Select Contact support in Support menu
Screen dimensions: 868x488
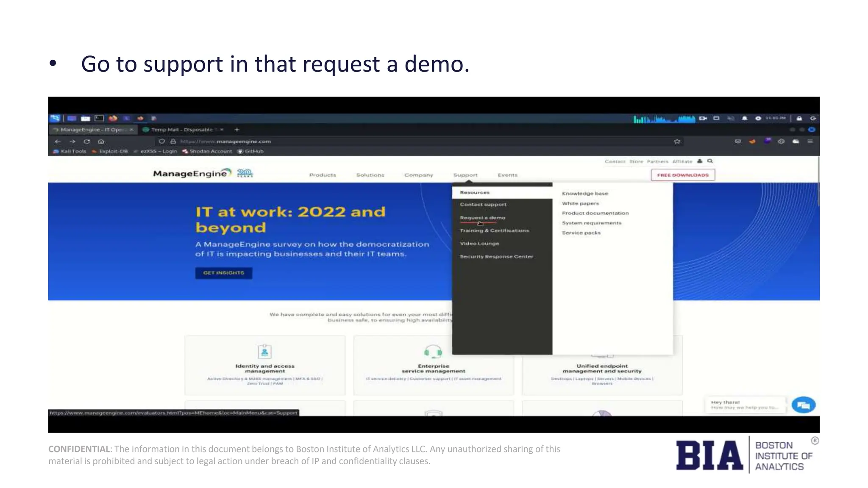483,205
